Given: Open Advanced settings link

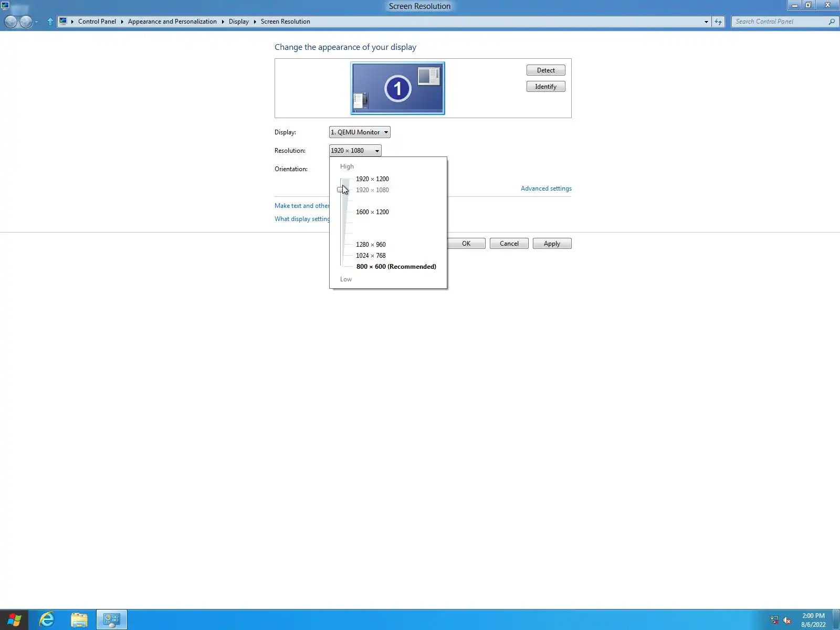Looking at the screenshot, I should [546, 188].
